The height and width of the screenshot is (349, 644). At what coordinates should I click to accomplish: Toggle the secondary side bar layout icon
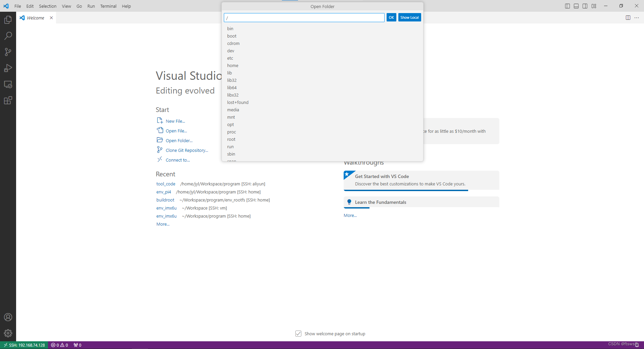[x=585, y=6]
